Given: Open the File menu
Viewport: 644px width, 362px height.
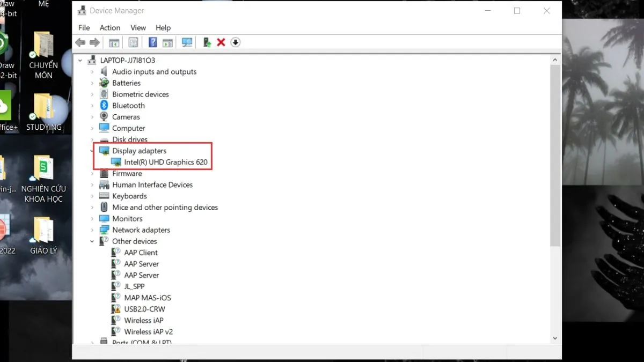Looking at the screenshot, I should point(84,28).
